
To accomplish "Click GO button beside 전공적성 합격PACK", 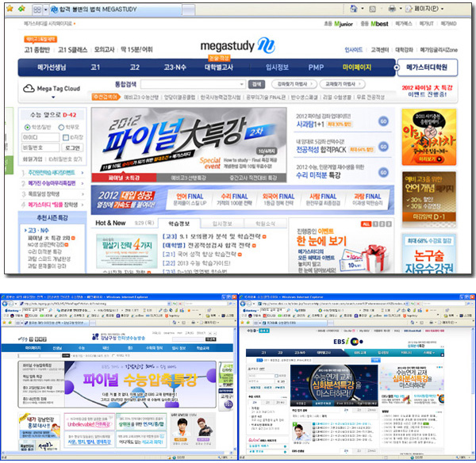I will point(383,147).
